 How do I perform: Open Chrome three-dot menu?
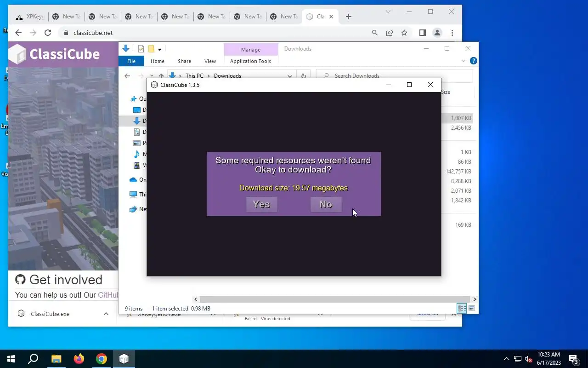click(452, 33)
